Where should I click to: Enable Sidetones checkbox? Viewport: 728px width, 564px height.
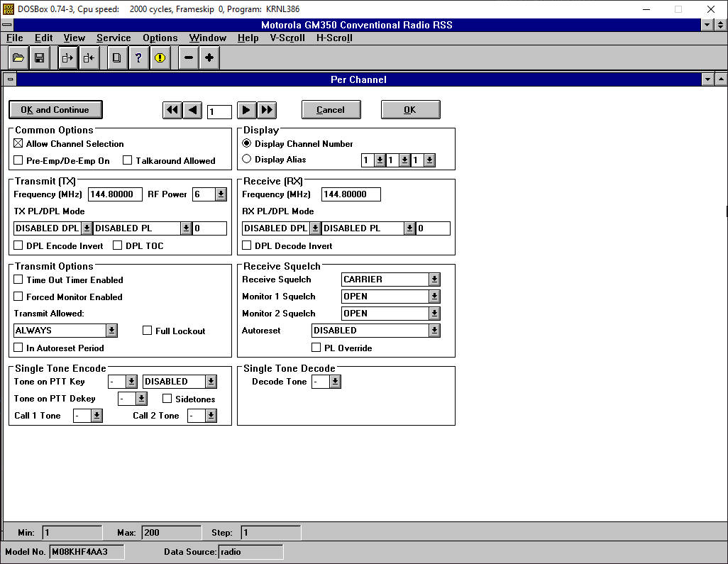[x=167, y=398]
